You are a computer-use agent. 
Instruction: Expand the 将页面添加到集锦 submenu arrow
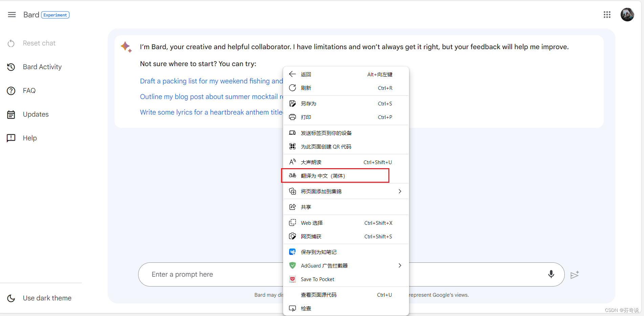click(x=400, y=191)
